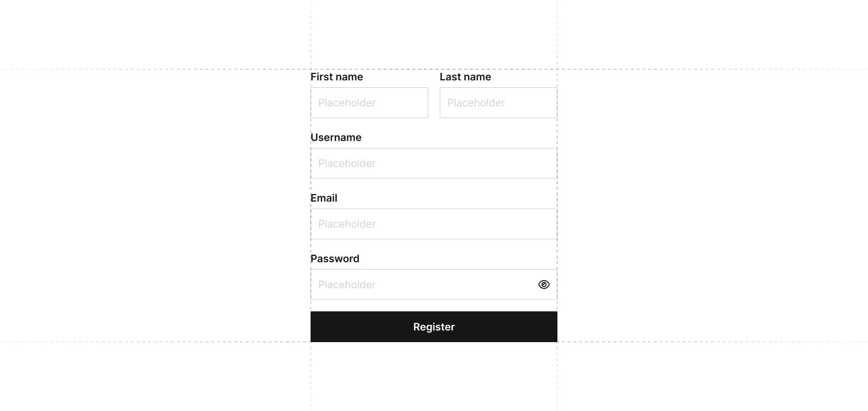Click the placeholder text under Last name
Image resolution: width=868 pixels, height=411 pixels.
coord(476,103)
